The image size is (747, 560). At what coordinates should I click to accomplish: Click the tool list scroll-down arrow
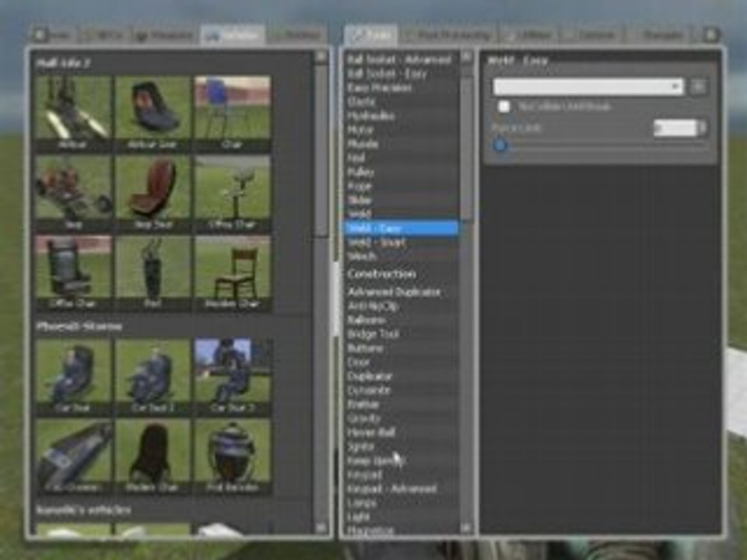467,527
